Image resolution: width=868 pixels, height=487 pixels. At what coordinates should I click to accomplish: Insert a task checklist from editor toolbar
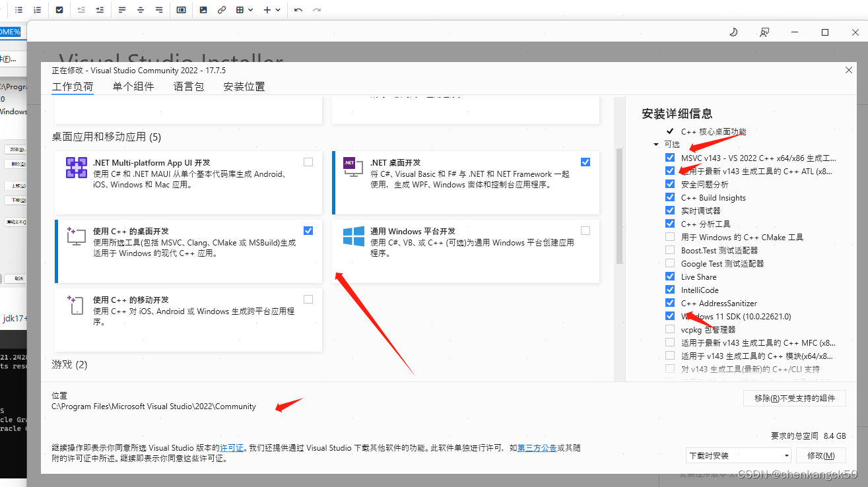[59, 10]
